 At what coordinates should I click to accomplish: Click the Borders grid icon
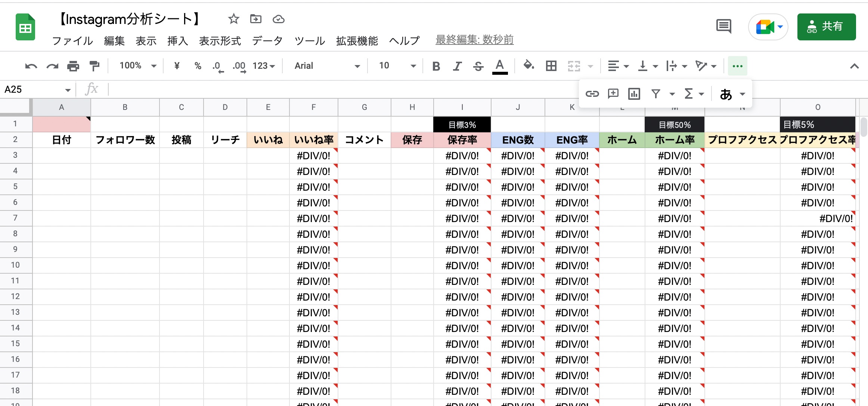551,66
